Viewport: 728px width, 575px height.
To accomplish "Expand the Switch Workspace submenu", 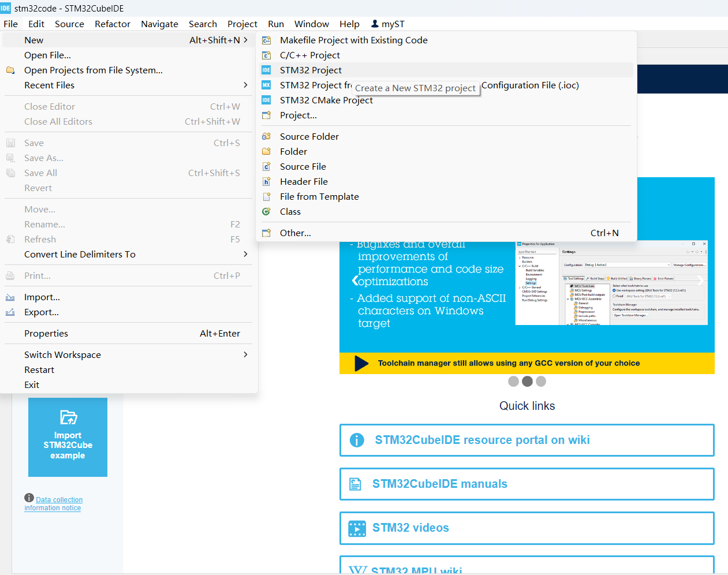I will tap(246, 355).
